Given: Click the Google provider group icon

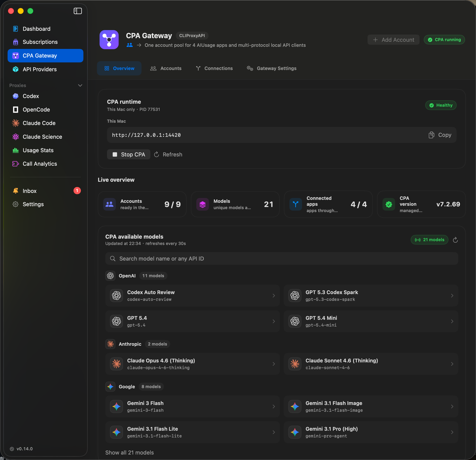Looking at the screenshot, I should [111, 387].
